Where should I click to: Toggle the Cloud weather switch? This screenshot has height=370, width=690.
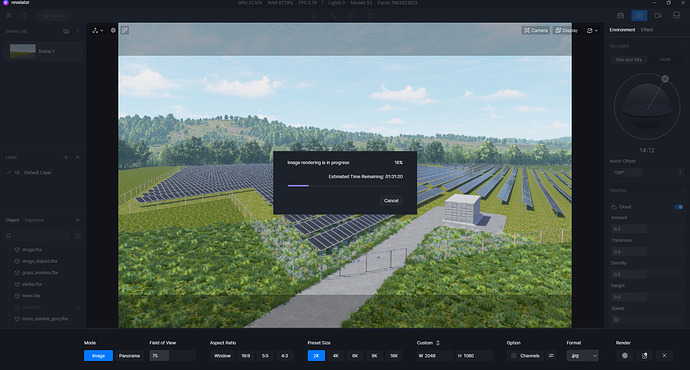tap(679, 207)
